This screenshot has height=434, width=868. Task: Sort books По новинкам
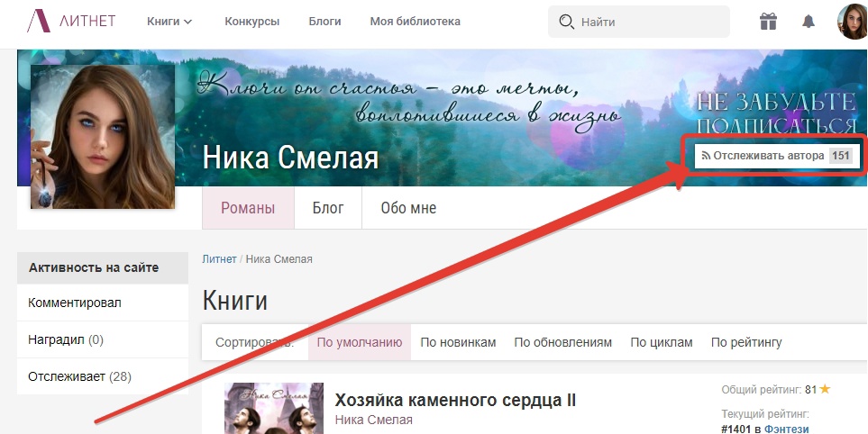[x=458, y=342]
